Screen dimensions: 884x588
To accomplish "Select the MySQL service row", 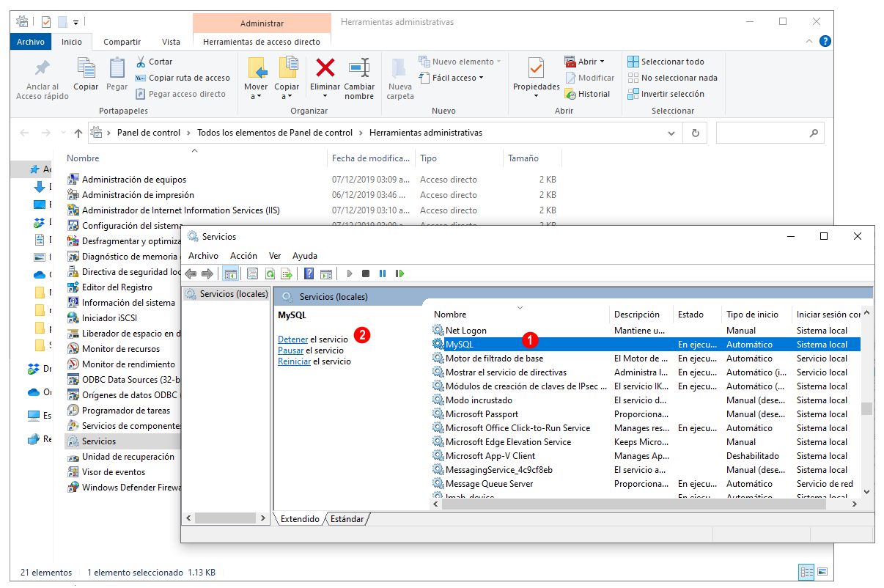I will pos(645,345).
